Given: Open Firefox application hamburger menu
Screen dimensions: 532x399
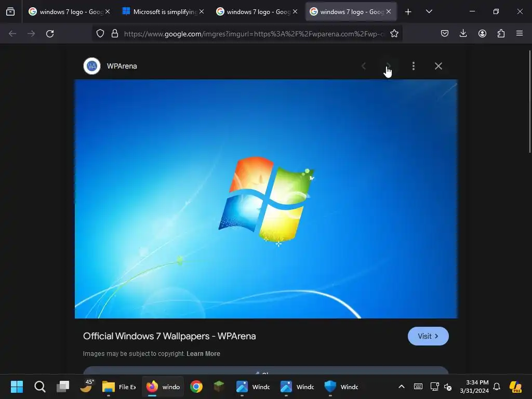Looking at the screenshot, I should pos(520,33).
